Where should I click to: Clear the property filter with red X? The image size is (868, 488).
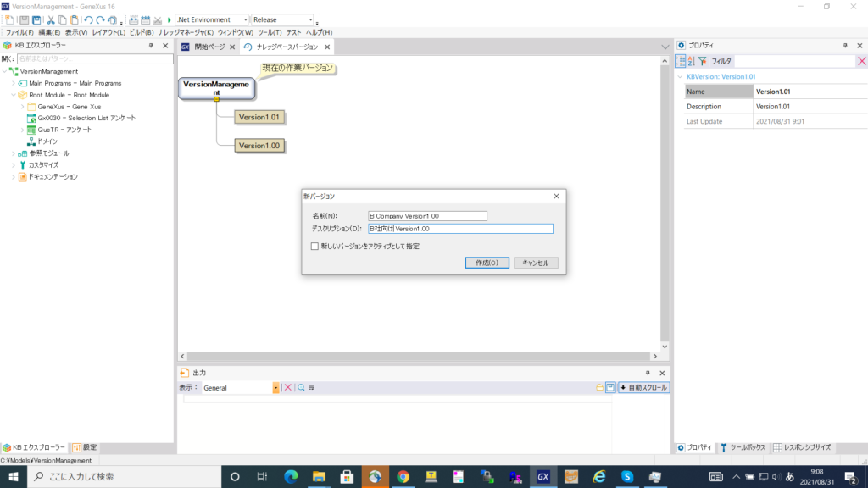(861, 61)
